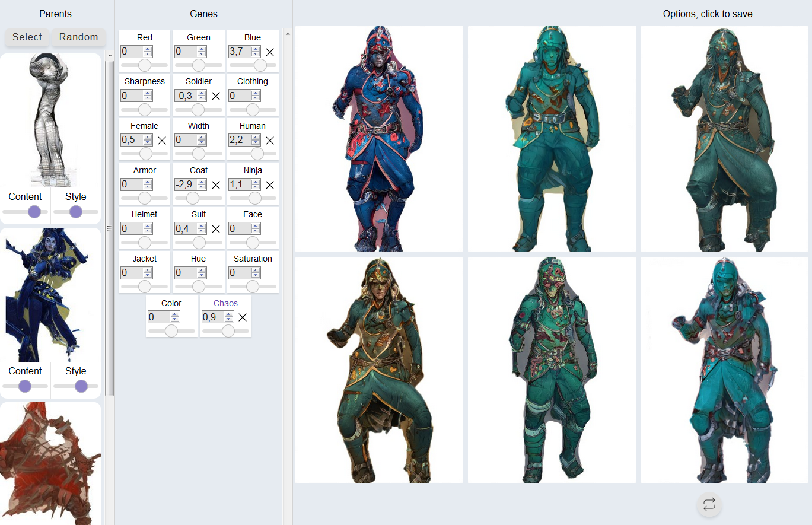The height and width of the screenshot is (525, 812).
Task: Adjust the Helmet gene slider
Action: (145, 243)
